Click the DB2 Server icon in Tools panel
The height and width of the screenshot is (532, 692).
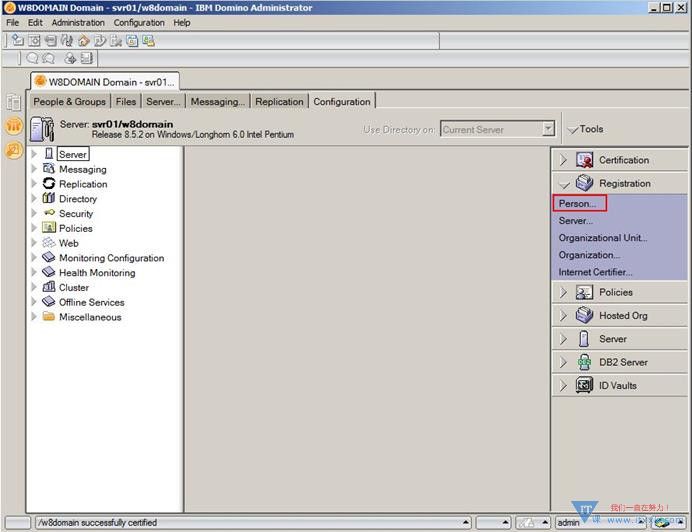[584, 362]
